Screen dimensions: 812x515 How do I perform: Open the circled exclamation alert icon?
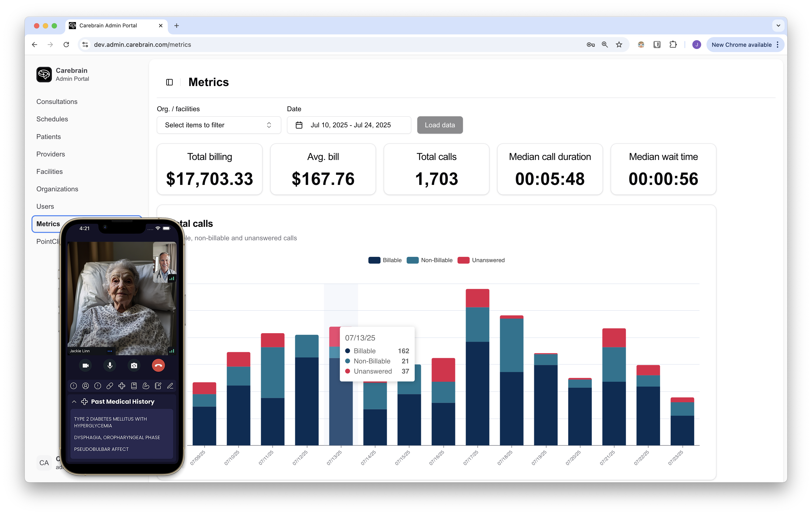pyautogui.click(x=74, y=386)
